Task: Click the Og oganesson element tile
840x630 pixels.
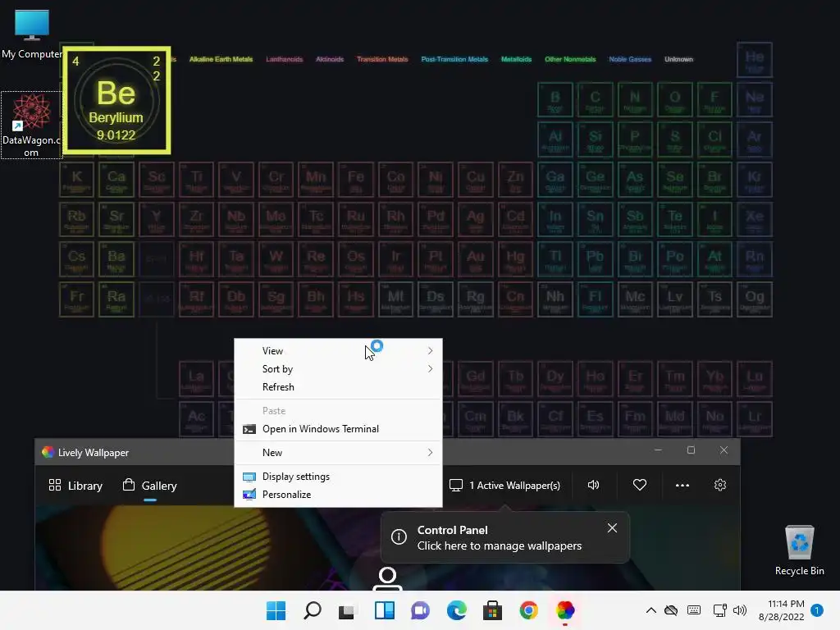Action: point(755,299)
